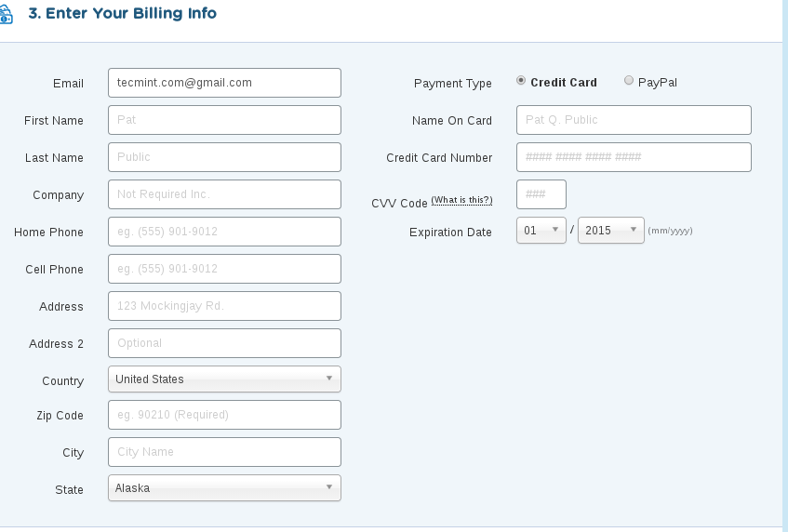Open the Country dropdown showing United States
This screenshot has height=532, width=788.
point(224,379)
